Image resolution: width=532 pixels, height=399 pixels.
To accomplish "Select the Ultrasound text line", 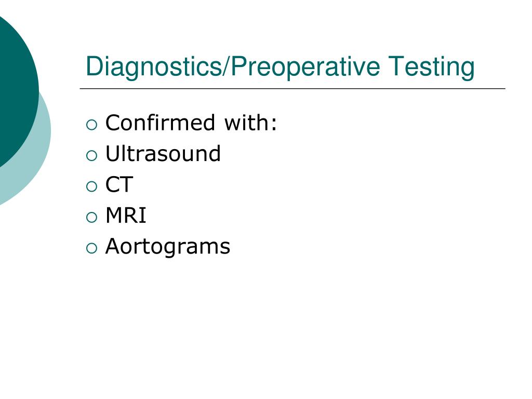I will (163, 153).
